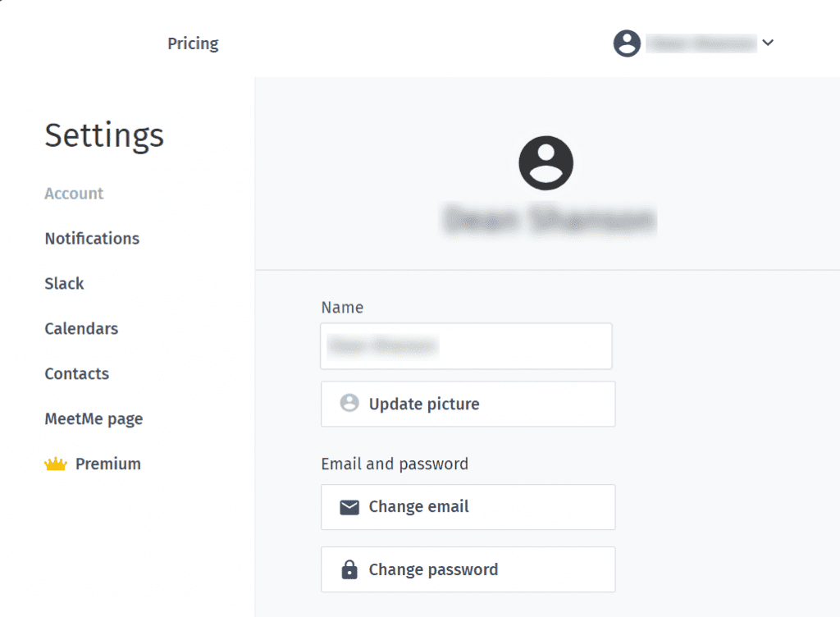This screenshot has width=840, height=617.
Task: Click the user avatar icon in header
Action: point(627,43)
